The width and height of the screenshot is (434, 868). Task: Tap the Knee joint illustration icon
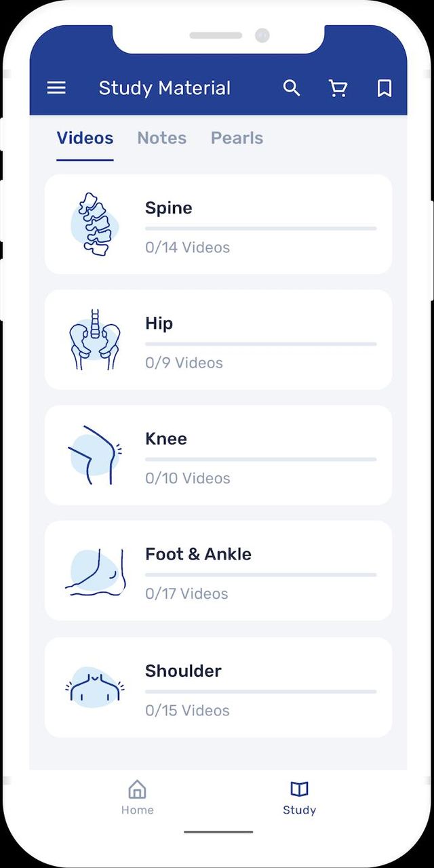click(94, 454)
